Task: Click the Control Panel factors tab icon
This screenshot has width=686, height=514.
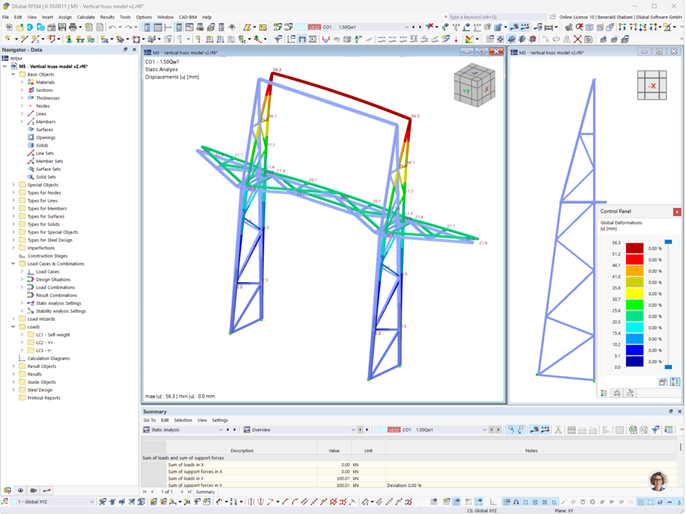Action: [x=617, y=393]
